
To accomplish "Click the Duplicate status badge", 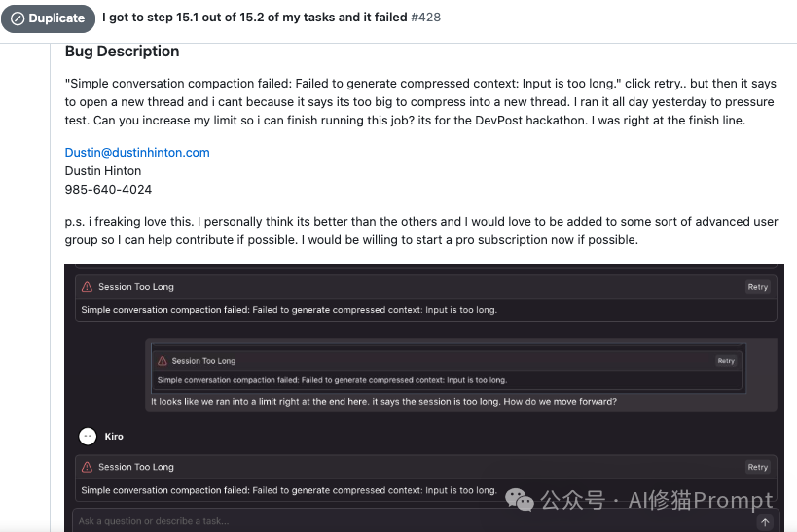I will (48, 18).
